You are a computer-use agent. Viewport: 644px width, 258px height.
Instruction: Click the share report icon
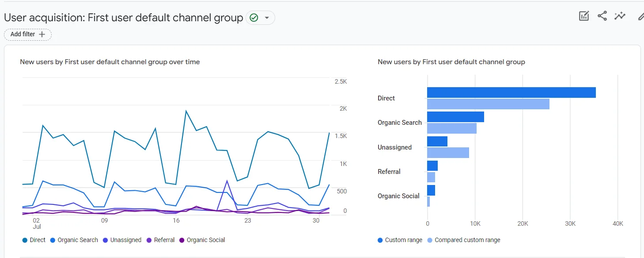pos(602,16)
